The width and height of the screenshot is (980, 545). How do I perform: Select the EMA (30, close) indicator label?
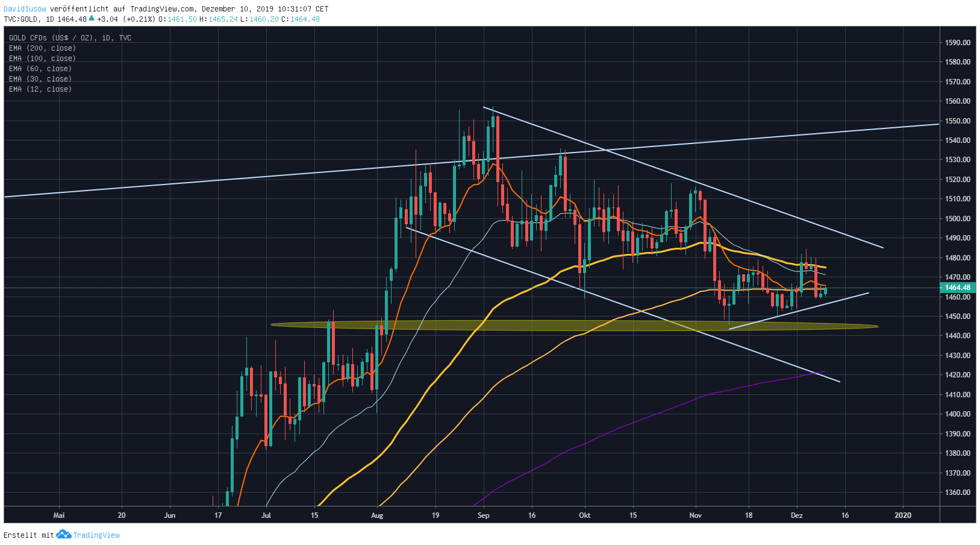coord(40,79)
